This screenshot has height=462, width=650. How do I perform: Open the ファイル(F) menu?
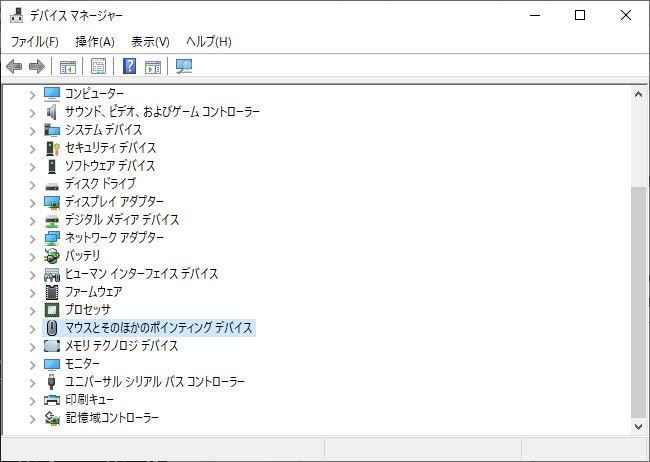coord(34,41)
